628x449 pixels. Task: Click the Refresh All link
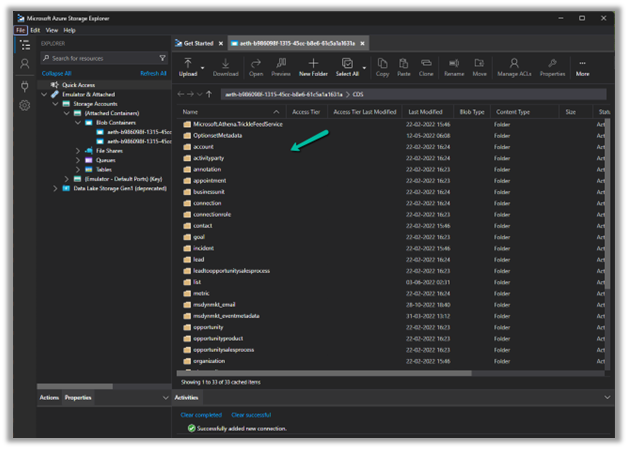pos(153,73)
